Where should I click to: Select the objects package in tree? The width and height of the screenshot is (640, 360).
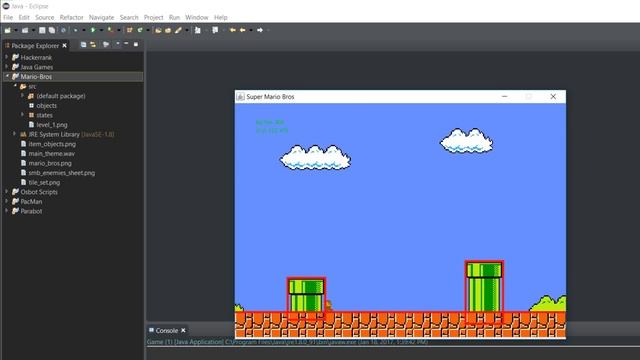pyautogui.click(x=47, y=105)
